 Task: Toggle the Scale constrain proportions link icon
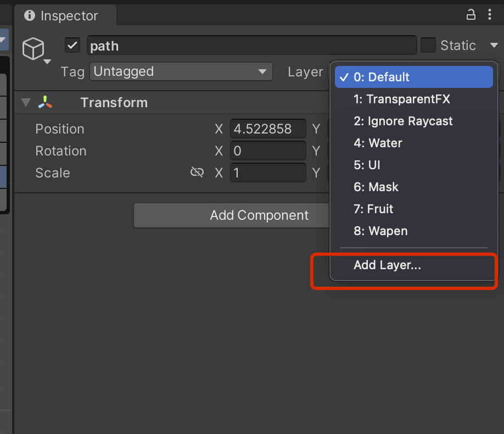pyautogui.click(x=197, y=173)
